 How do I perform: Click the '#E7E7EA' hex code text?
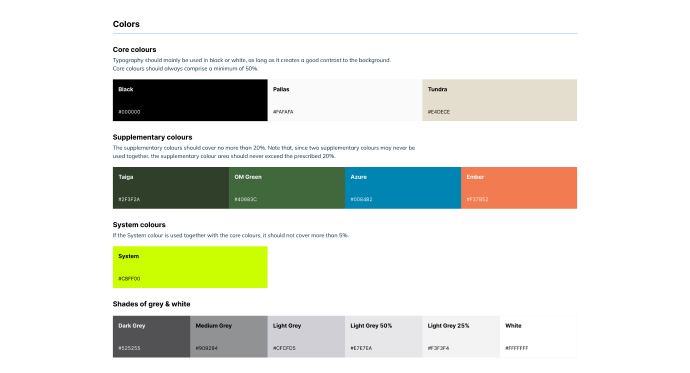tap(361, 348)
